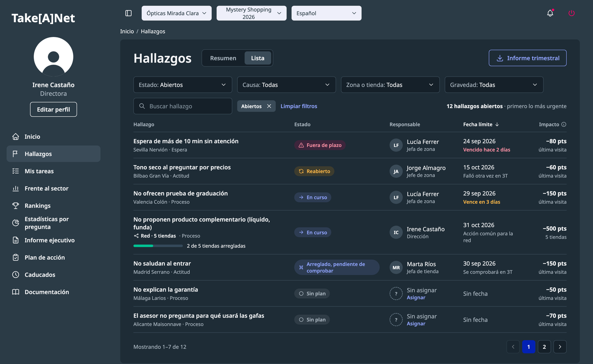Toggle the sidebar collapse icon
This screenshot has height=364, width=593.
[129, 13]
